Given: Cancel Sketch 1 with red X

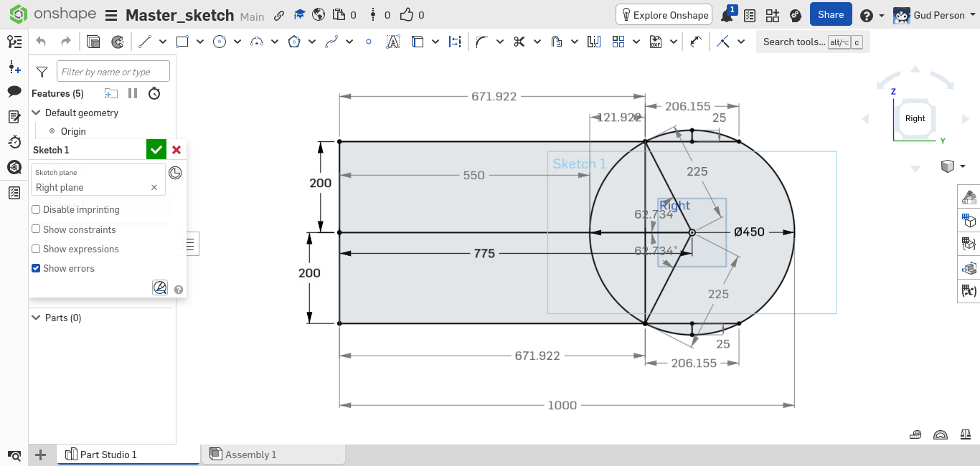Looking at the screenshot, I should point(176,150).
